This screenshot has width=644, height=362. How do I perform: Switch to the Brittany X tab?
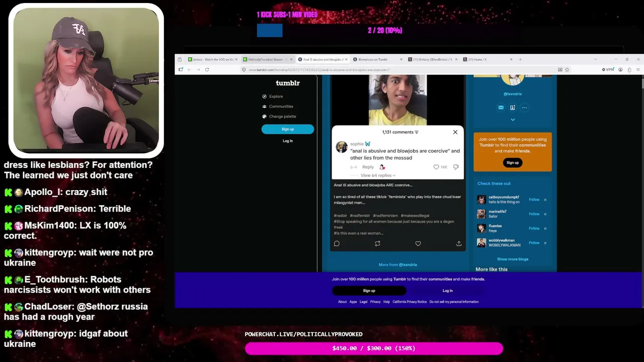tap(433, 59)
